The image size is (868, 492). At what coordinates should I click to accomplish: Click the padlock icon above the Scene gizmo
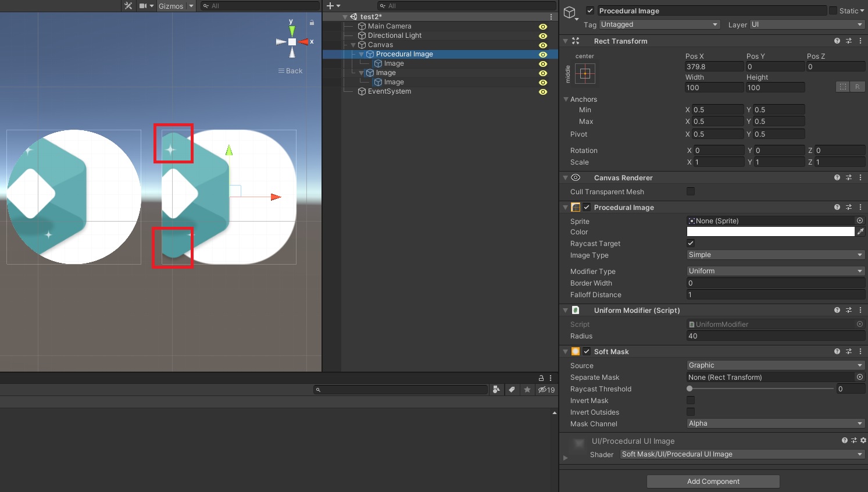[312, 22]
